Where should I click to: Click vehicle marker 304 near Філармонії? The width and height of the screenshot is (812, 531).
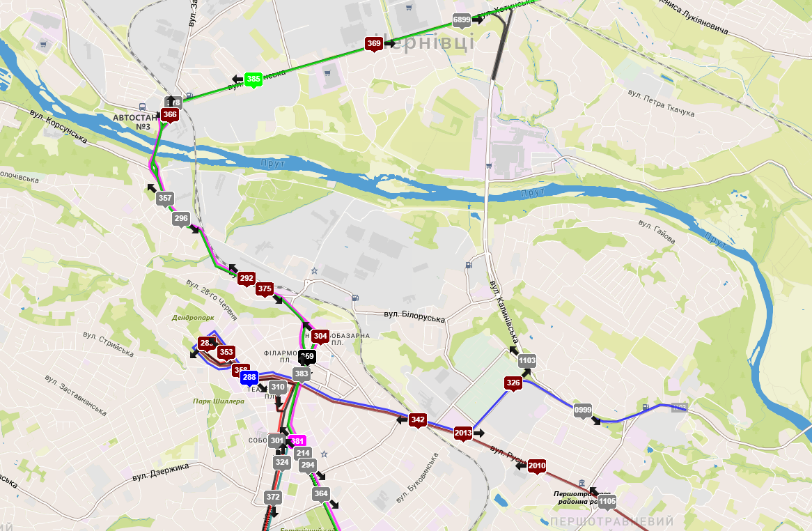click(320, 336)
